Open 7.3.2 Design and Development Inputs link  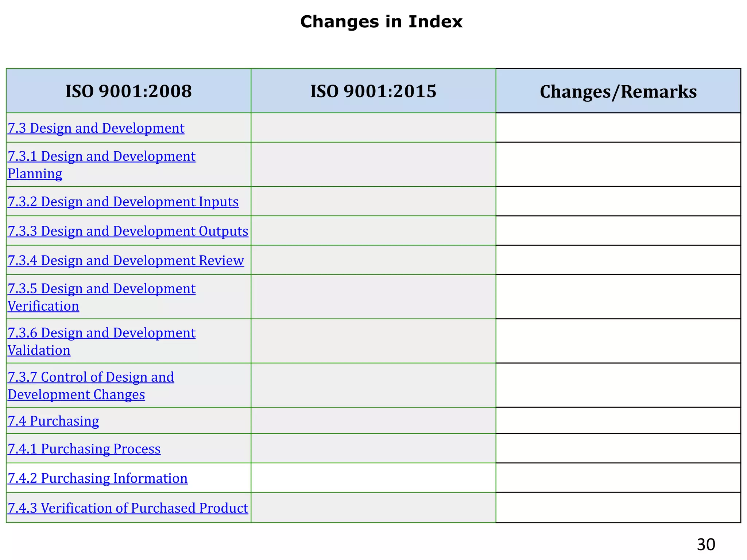123,202
